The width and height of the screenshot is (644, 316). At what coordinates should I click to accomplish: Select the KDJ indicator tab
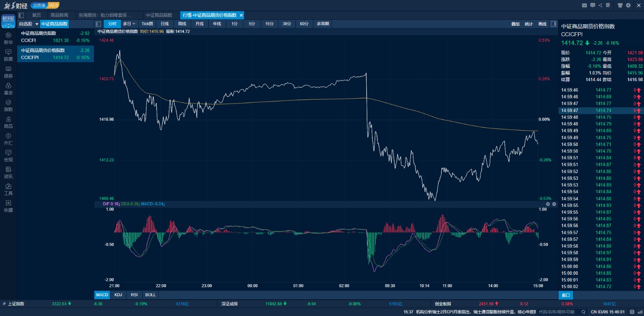coord(118,295)
